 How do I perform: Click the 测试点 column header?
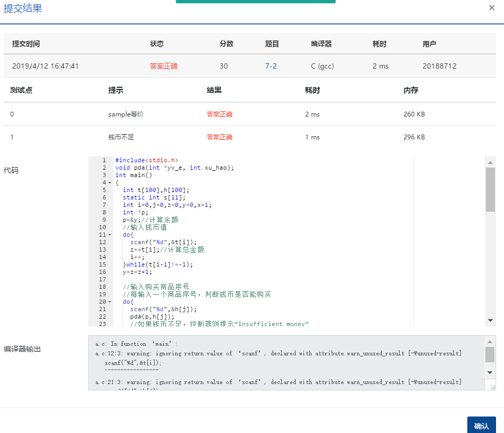click(x=21, y=90)
